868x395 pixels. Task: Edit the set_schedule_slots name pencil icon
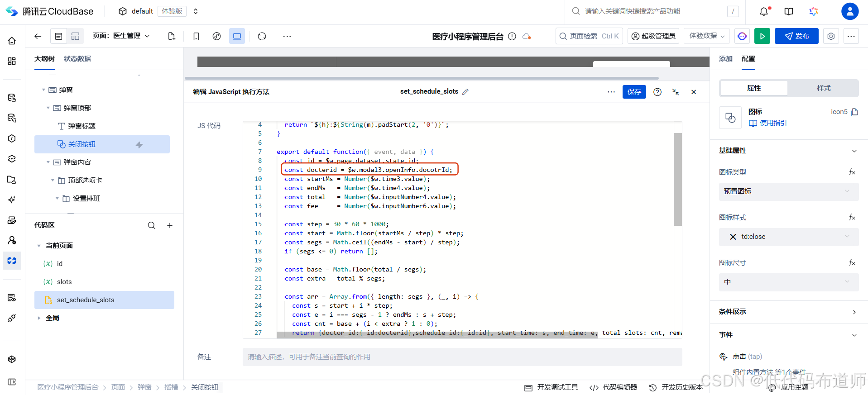[465, 92]
